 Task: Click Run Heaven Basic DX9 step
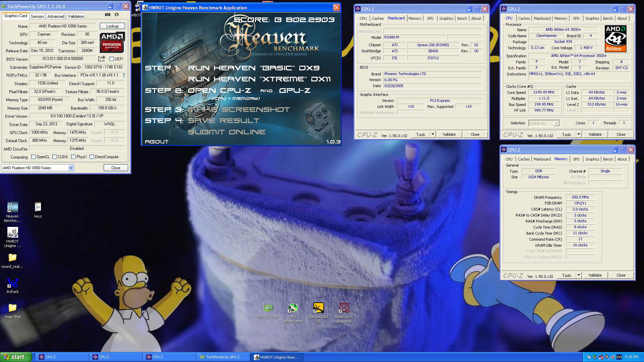point(254,68)
